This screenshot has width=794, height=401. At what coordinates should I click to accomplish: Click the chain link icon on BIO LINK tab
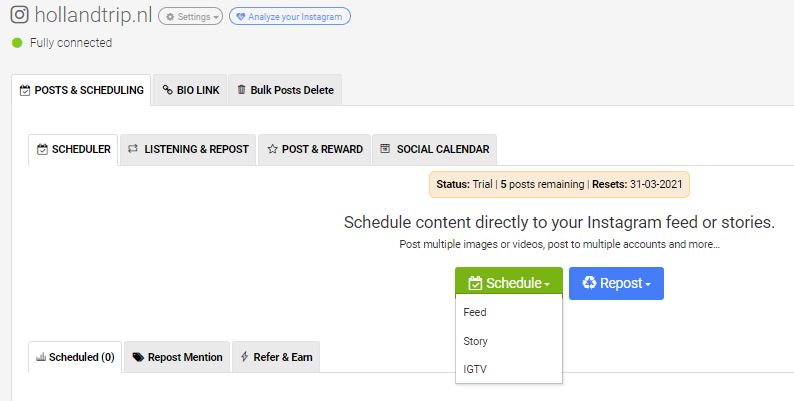pos(168,90)
